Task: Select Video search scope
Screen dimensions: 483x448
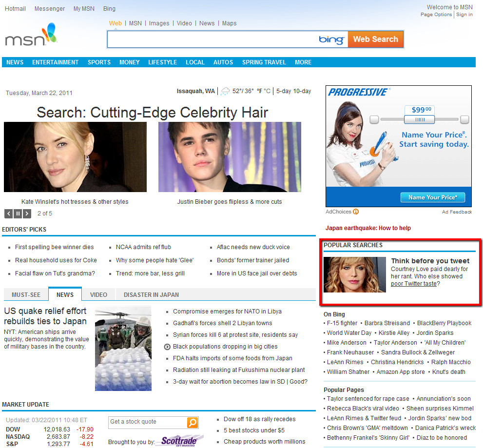Action: (x=184, y=23)
